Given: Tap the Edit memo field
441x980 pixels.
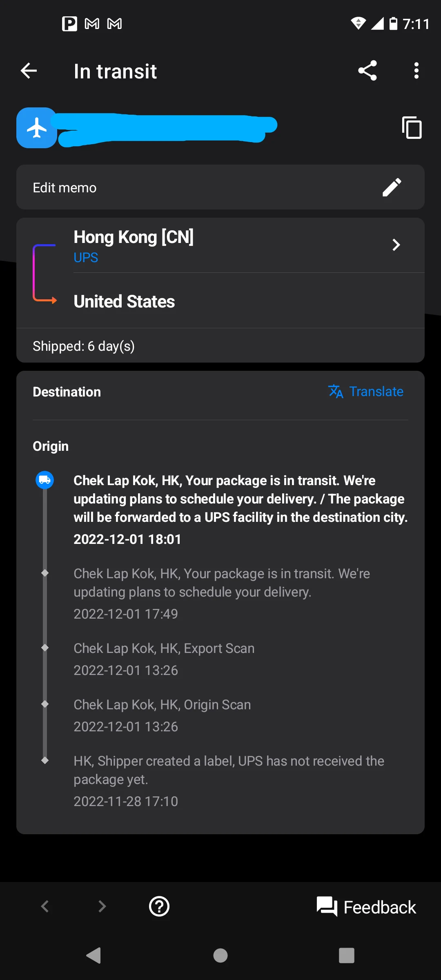Looking at the screenshot, I should pos(196,187).
